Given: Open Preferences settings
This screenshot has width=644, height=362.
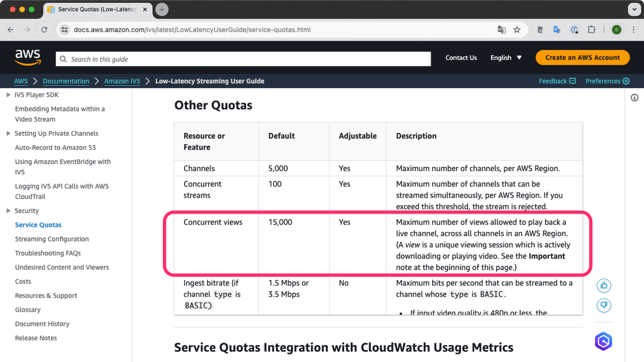Looking at the screenshot, I should tap(608, 81).
